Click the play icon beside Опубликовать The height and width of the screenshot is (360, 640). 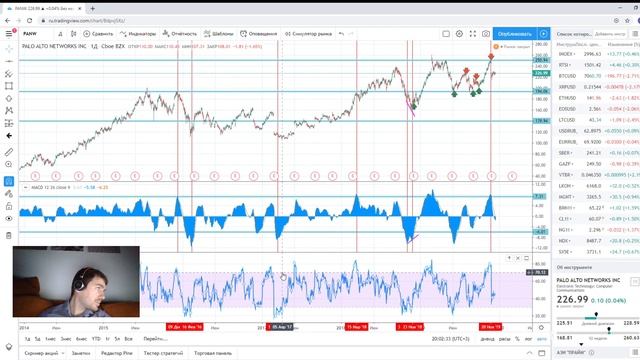tap(544, 33)
